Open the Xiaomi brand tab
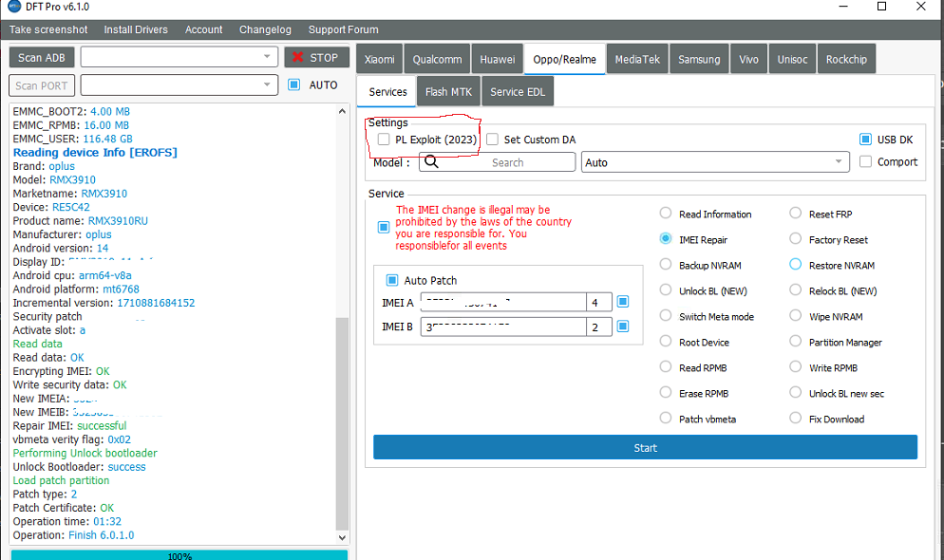The width and height of the screenshot is (944, 560). [x=379, y=59]
